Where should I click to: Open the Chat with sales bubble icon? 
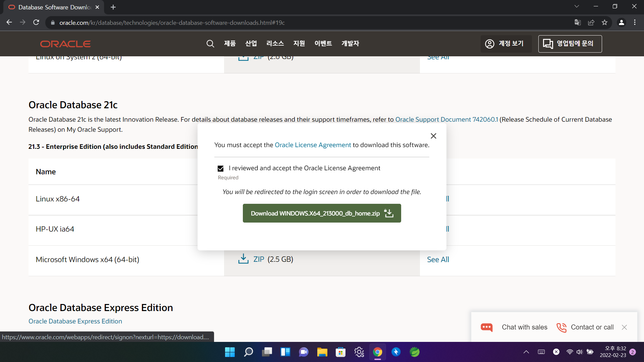pos(486,327)
